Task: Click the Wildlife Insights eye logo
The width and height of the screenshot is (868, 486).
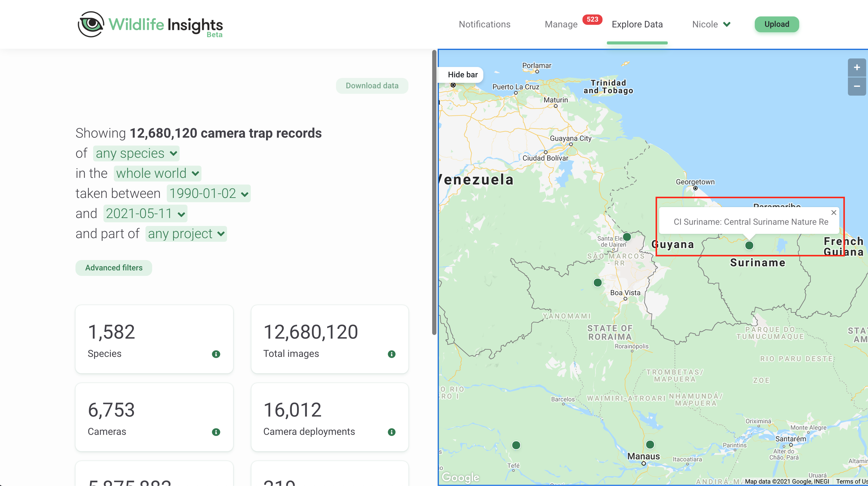Action: [91, 24]
